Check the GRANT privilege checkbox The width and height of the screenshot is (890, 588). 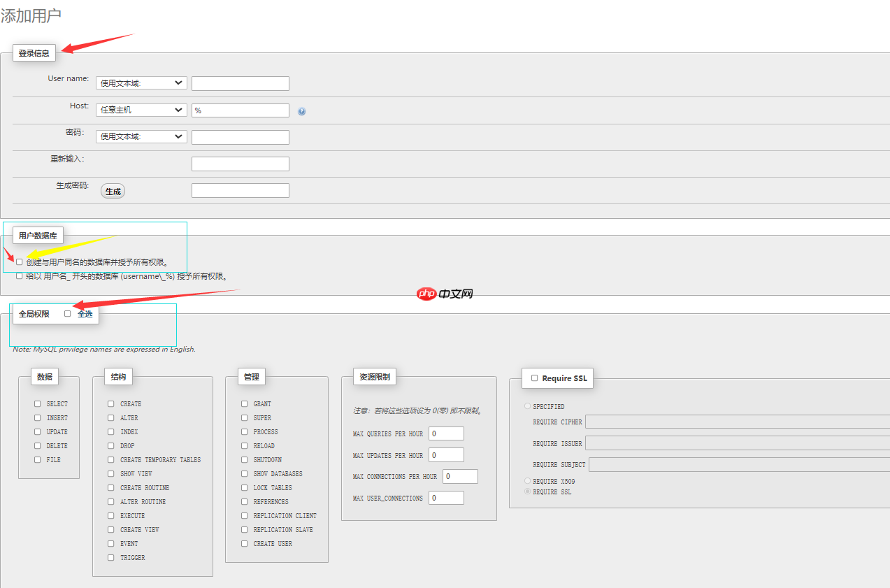coord(245,403)
